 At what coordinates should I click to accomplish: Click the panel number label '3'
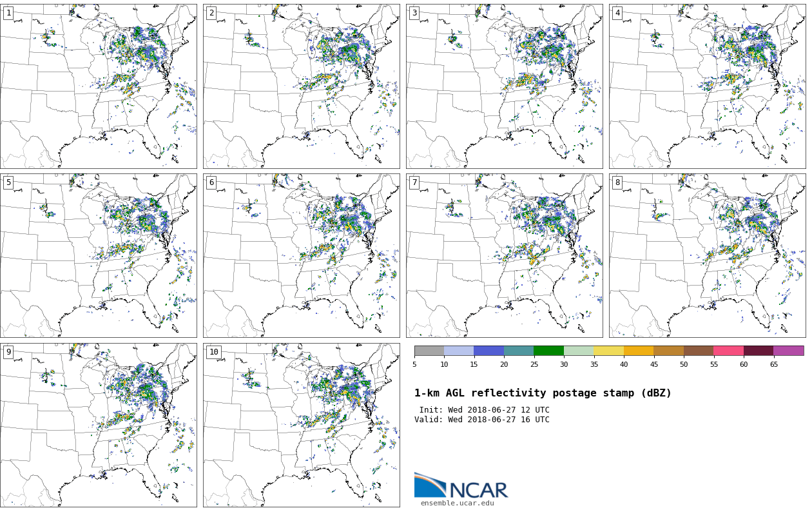[414, 13]
